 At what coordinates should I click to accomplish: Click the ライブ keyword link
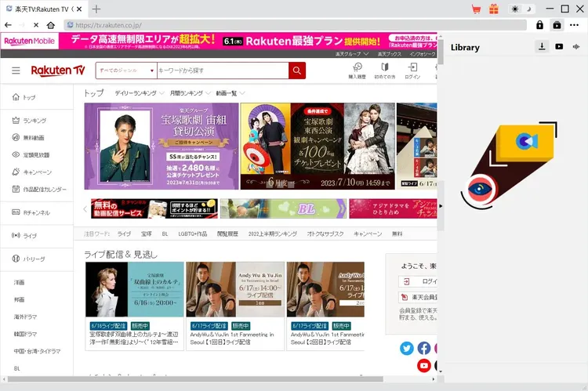pos(124,234)
